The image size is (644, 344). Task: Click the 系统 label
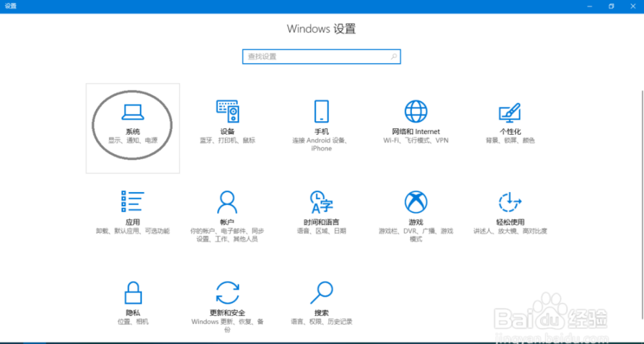(133, 132)
